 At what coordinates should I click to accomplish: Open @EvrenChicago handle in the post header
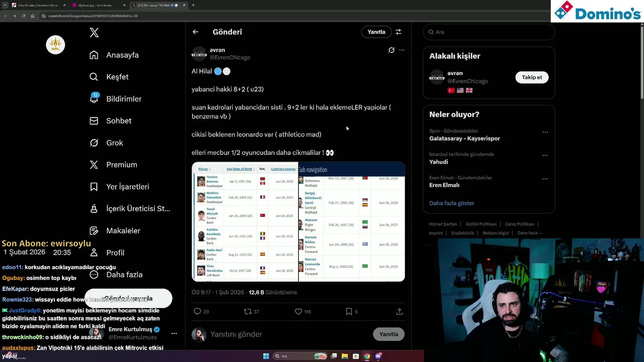(x=230, y=57)
